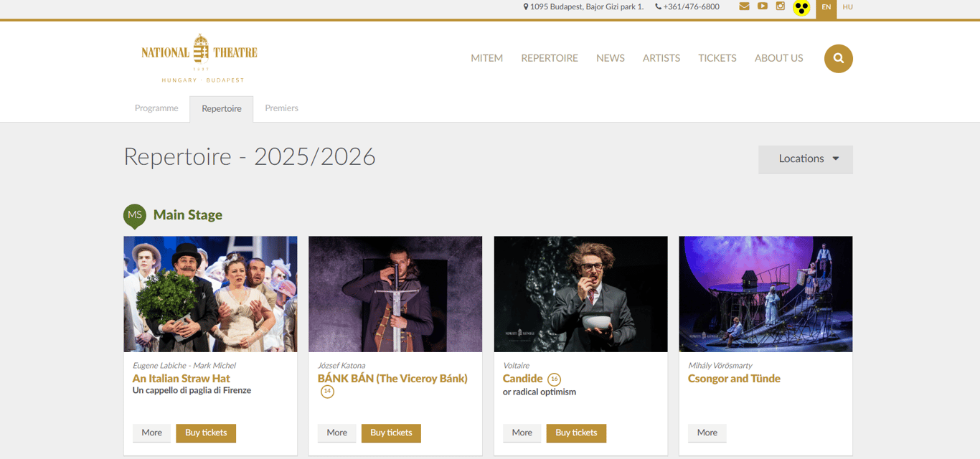The width and height of the screenshot is (980, 459).
Task: Select the Repertoire tab
Action: click(222, 109)
